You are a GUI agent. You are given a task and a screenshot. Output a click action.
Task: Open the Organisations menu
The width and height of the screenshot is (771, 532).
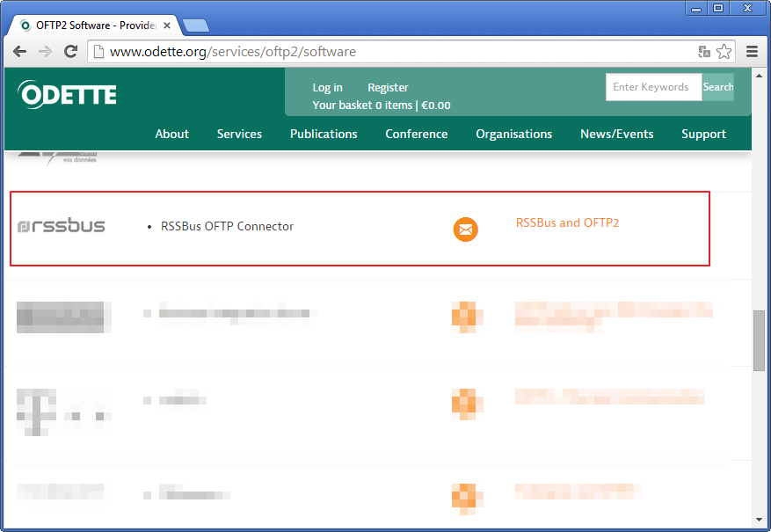click(x=513, y=134)
